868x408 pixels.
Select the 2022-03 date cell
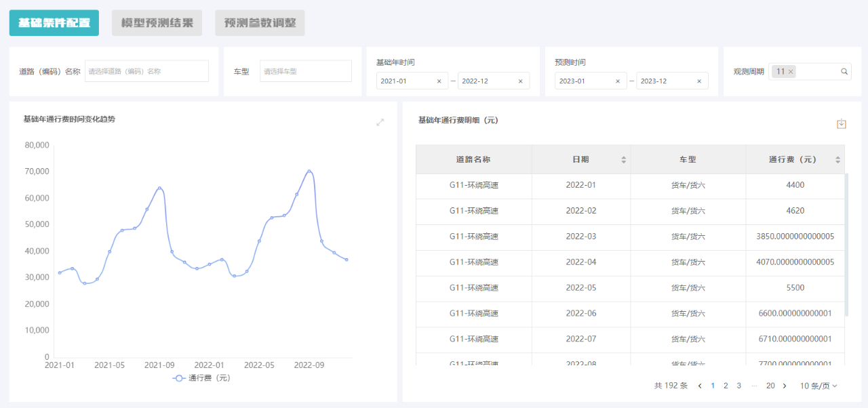click(581, 237)
